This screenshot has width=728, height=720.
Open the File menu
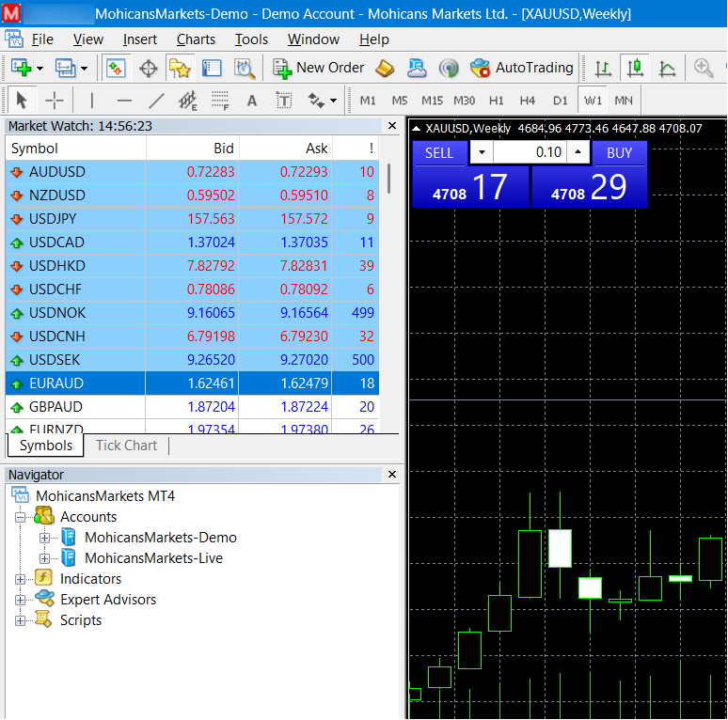pos(42,39)
